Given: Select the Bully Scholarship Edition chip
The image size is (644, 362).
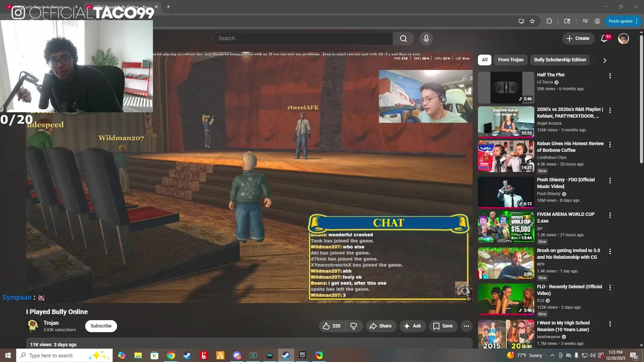Looking at the screenshot, I should 560,60.
